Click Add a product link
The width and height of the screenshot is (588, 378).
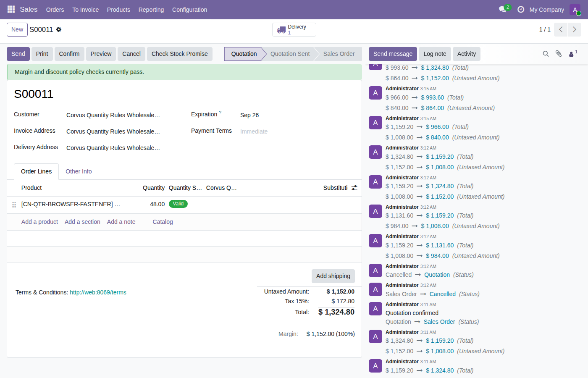pyautogui.click(x=39, y=222)
